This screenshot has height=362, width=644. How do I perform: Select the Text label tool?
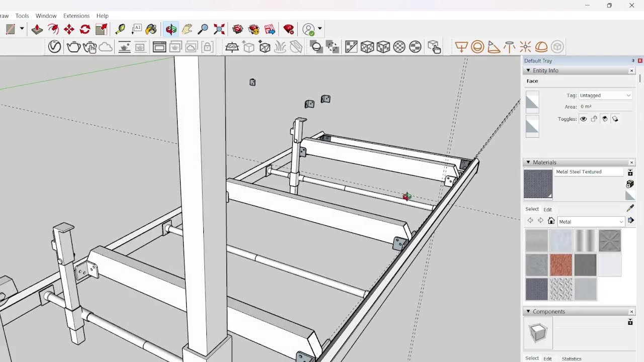(x=136, y=29)
